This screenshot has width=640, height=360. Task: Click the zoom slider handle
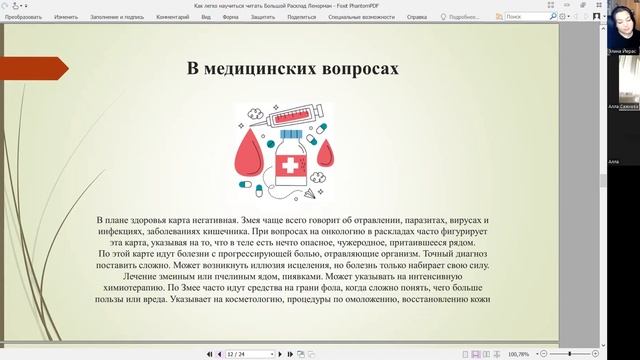569,354
